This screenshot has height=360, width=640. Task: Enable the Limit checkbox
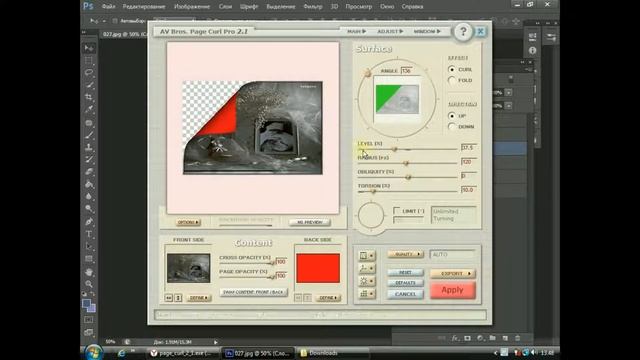(396, 211)
